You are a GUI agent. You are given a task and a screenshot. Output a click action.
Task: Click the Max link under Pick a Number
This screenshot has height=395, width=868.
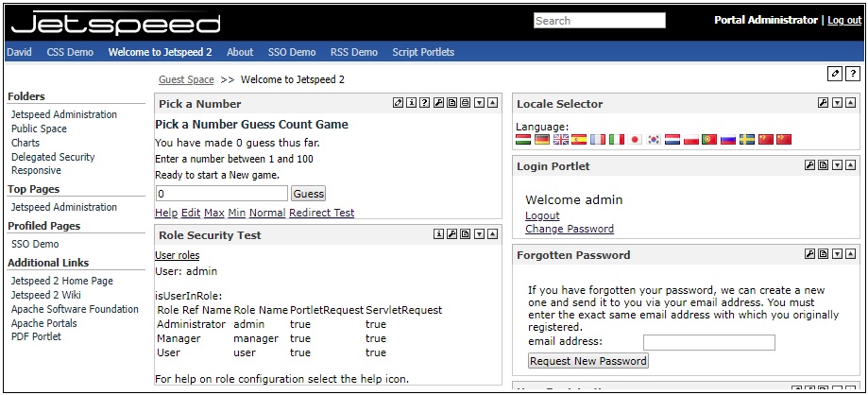(x=213, y=213)
